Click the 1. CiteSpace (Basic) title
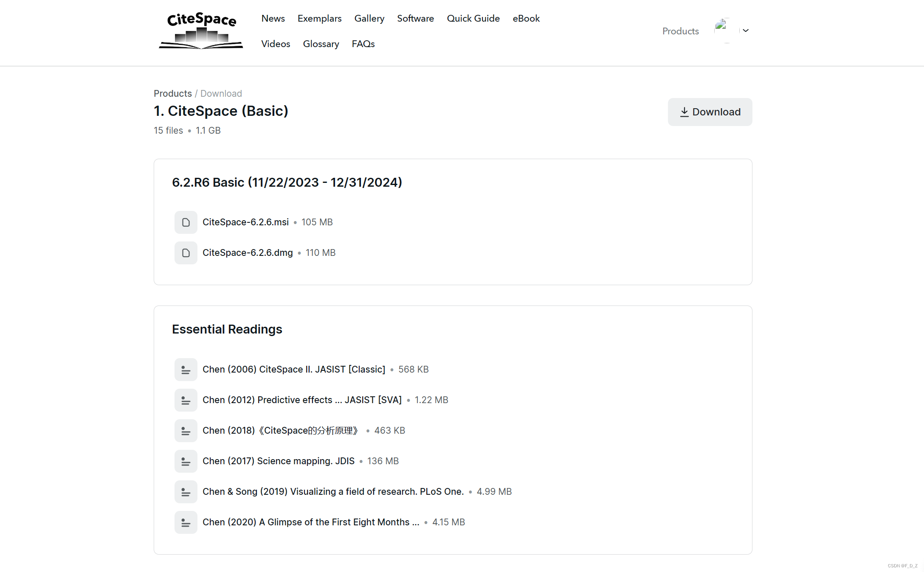This screenshot has width=924, height=572. [221, 111]
